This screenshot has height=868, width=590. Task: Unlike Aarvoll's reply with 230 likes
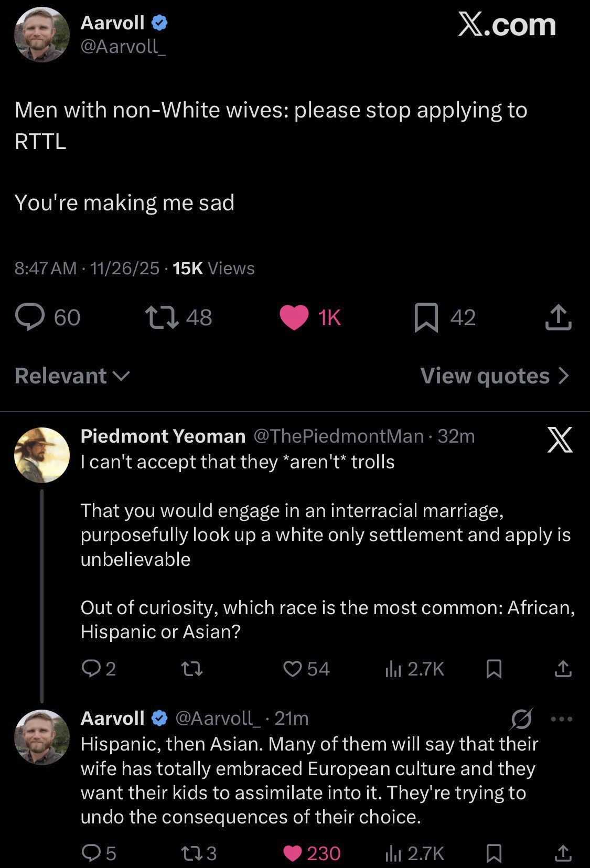pos(293,853)
